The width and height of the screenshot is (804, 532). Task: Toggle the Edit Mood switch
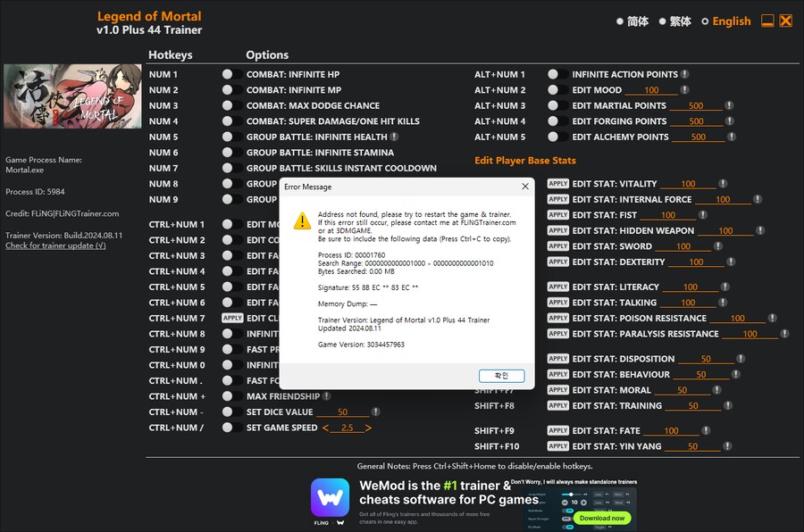557,89
